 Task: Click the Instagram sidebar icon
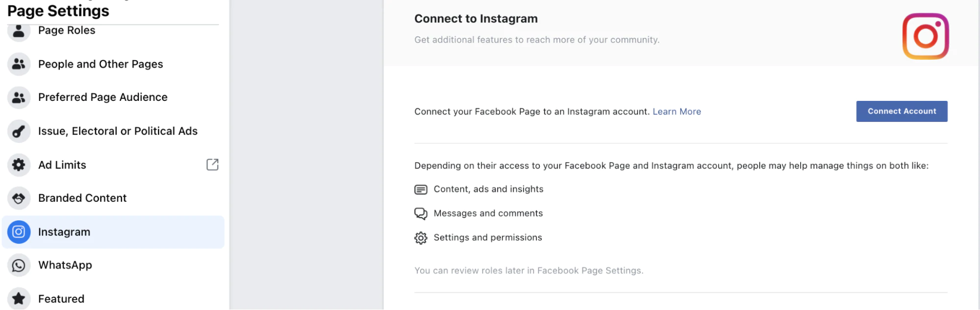[19, 232]
